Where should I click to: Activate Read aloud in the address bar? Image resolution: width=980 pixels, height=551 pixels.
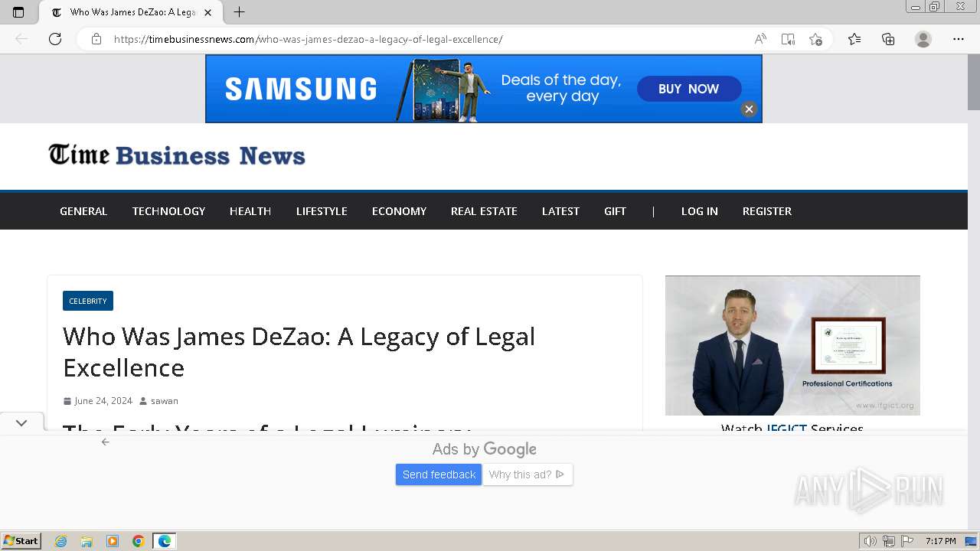coord(760,39)
